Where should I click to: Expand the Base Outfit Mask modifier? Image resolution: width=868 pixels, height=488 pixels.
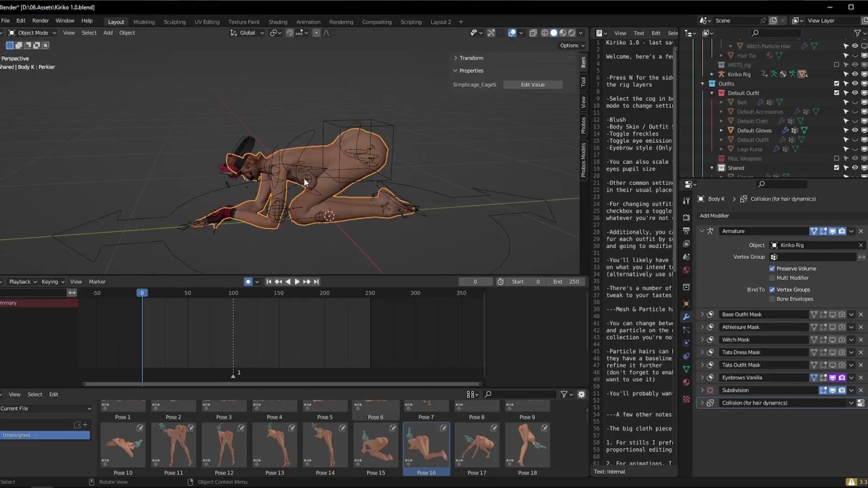pos(702,314)
